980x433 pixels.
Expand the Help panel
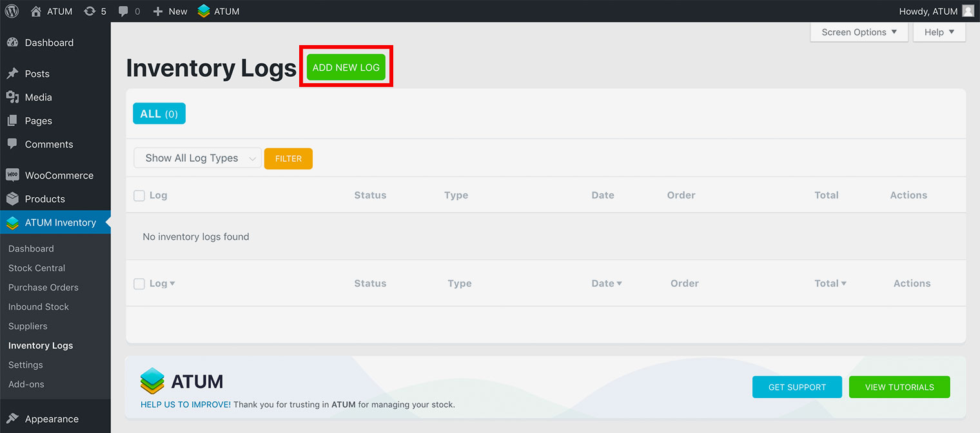(x=939, y=32)
